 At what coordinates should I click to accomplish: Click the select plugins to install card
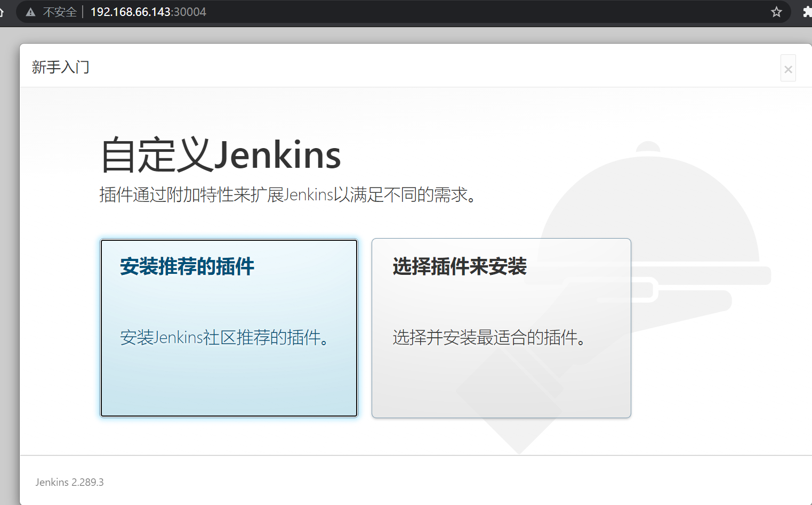(501, 328)
